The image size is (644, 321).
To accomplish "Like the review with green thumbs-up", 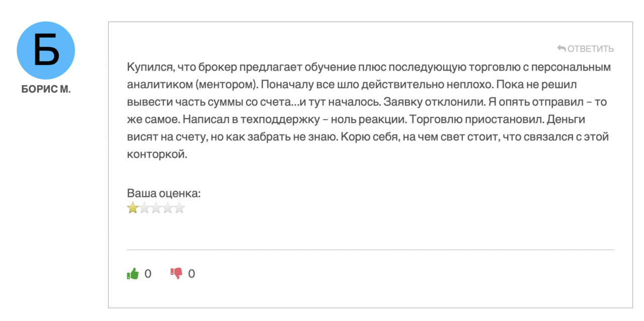I will point(132,273).
